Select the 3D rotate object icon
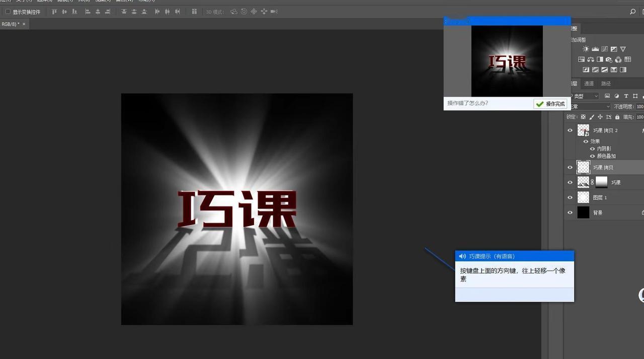 [234, 12]
